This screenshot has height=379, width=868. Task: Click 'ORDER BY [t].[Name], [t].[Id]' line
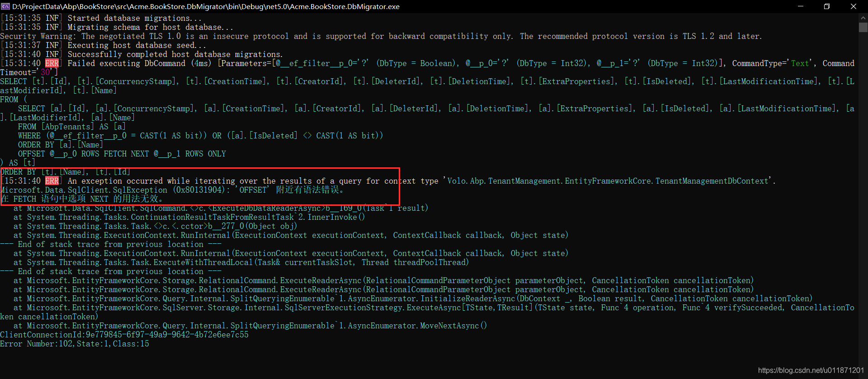(x=65, y=172)
